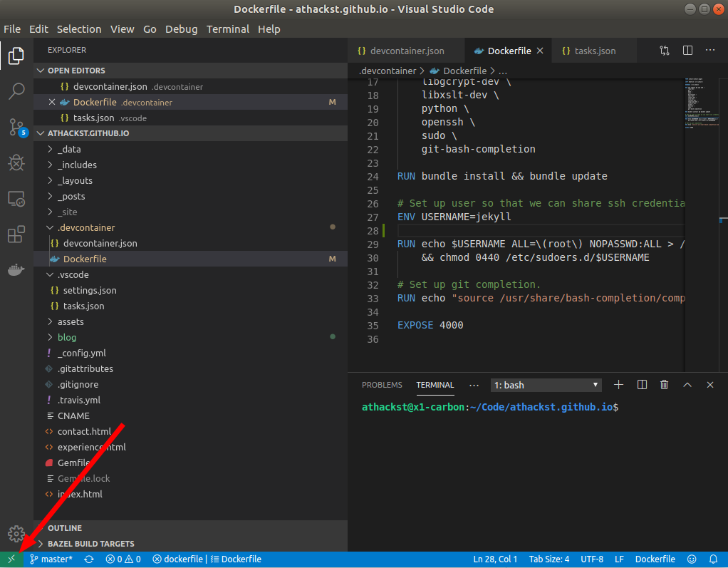The width and height of the screenshot is (728, 568).
Task: Open notifications via the bell icon
Action: [714, 559]
